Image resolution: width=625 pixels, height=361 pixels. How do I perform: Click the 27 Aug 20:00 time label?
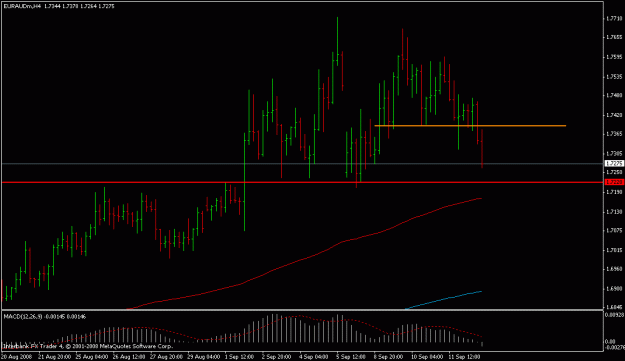point(166,357)
